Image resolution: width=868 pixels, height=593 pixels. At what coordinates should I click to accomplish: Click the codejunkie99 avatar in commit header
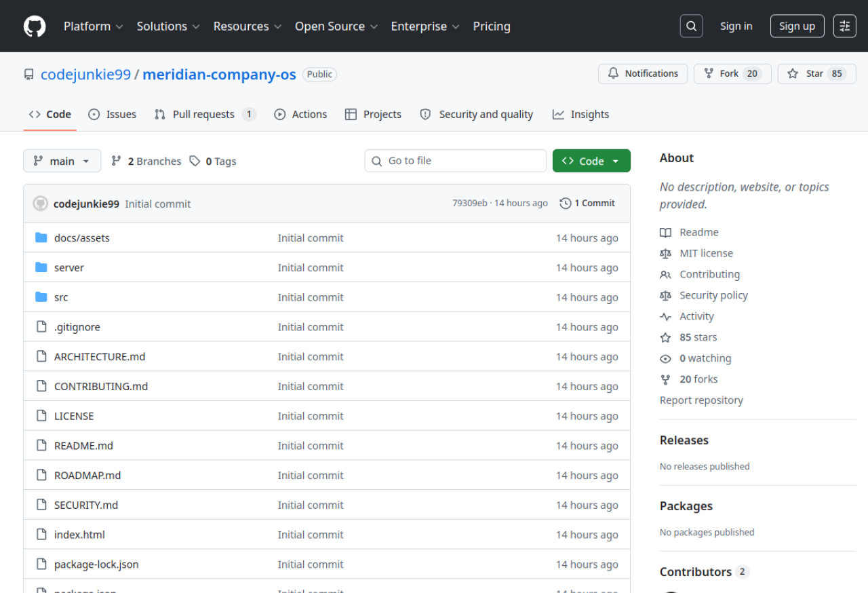(41, 204)
